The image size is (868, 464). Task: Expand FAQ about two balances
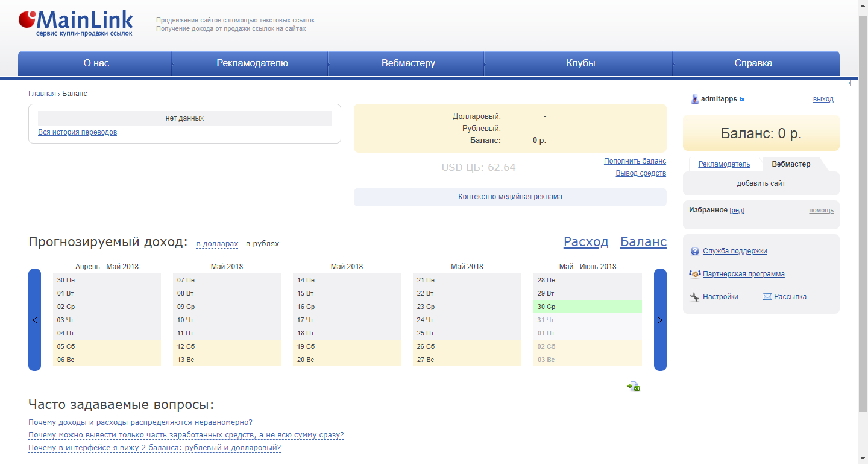154,448
